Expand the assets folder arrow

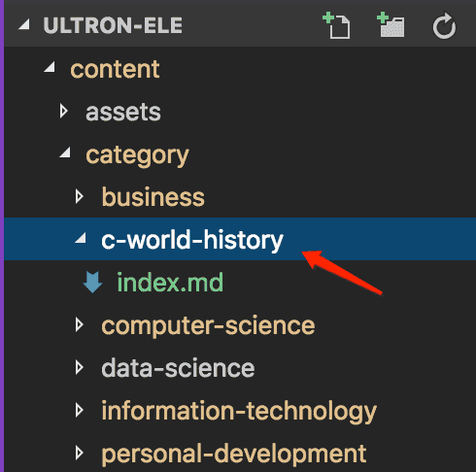[64, 111]
